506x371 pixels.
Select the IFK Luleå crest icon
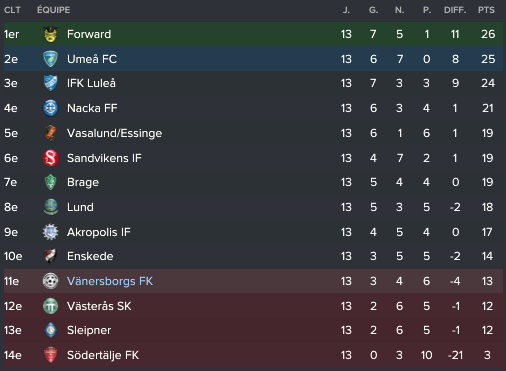click(x=51, y=83)
